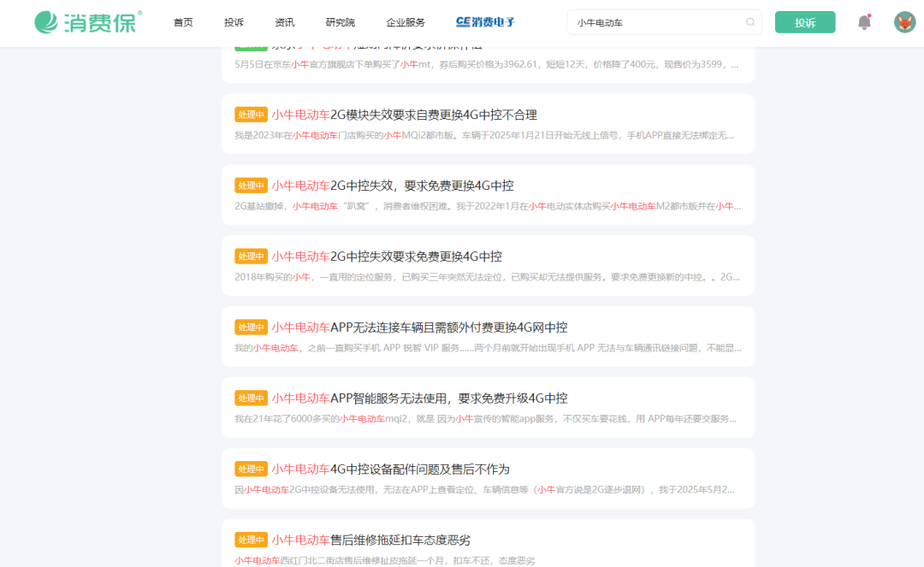The image size is (924, 567).
Task: Click summary starting 因小牛电动车2G中控设备
Action: tap(484, 489)
